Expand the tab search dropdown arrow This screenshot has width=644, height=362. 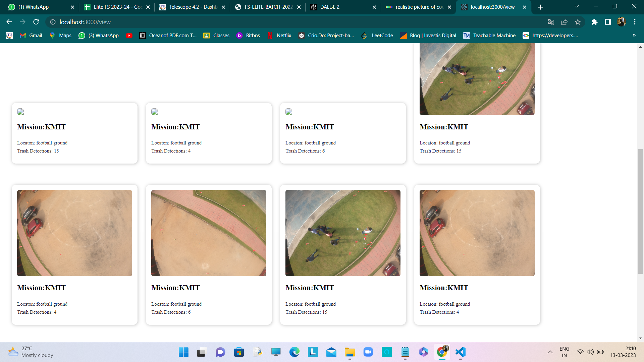(x=577, y=7)
